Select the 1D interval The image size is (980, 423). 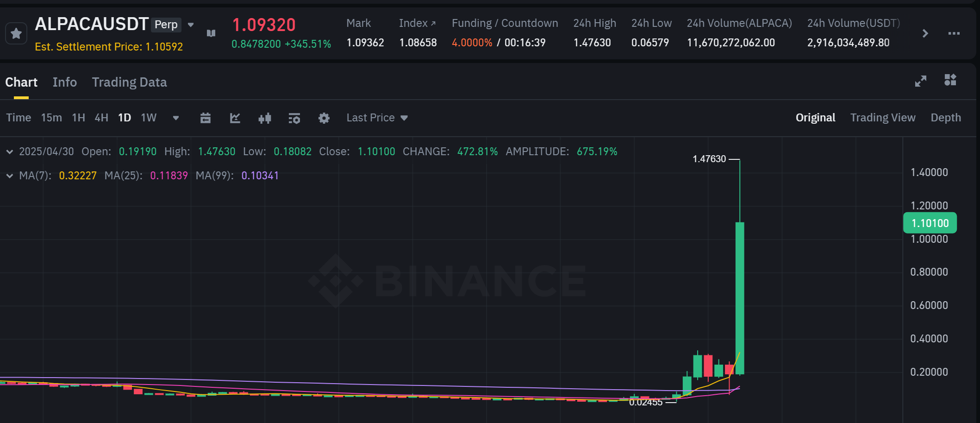pos(125,118)
